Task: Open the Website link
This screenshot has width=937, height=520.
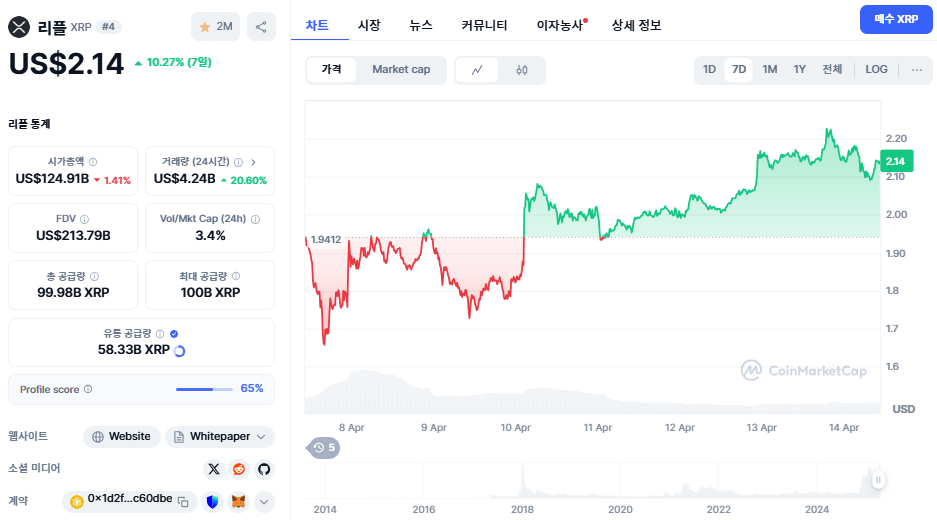Action: (x=122, y=437)
